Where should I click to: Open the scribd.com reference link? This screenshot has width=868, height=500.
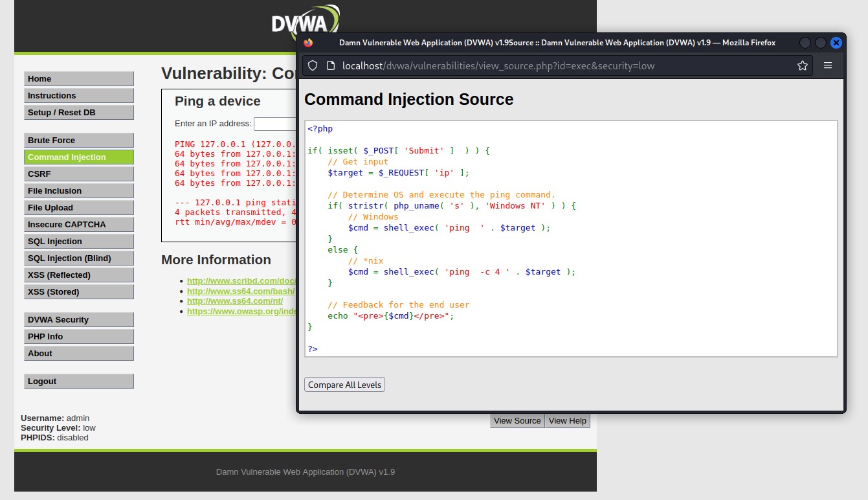click(x=241, y=281)
